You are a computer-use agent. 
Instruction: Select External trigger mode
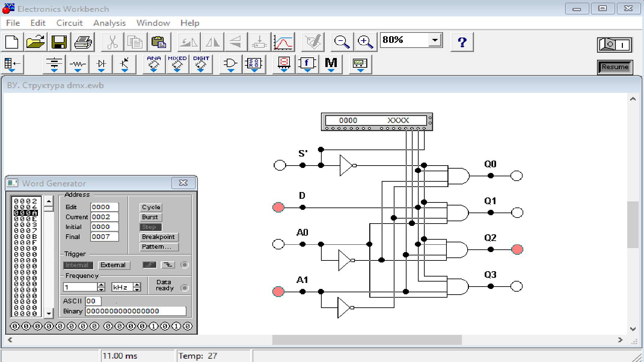[113, 265]
